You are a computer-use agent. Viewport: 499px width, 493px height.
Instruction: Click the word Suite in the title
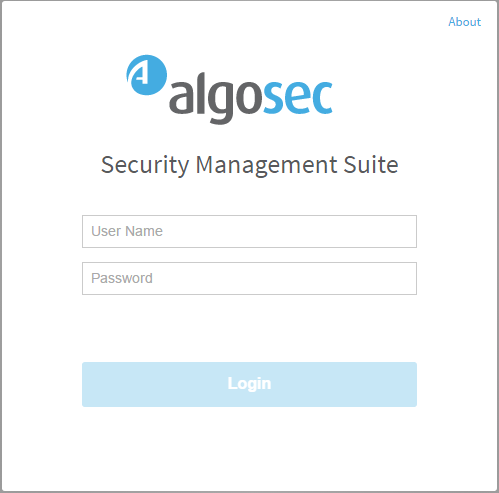tap(371, 164)
